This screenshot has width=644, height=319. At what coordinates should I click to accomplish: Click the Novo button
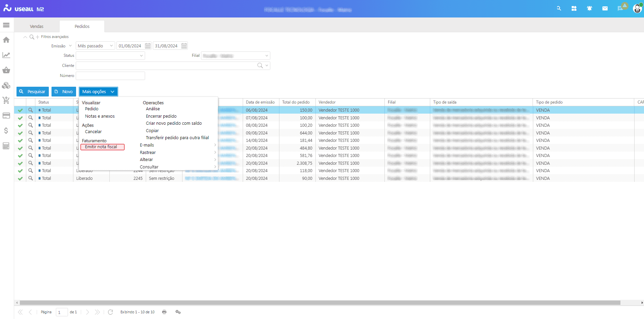tap(64, 92)
